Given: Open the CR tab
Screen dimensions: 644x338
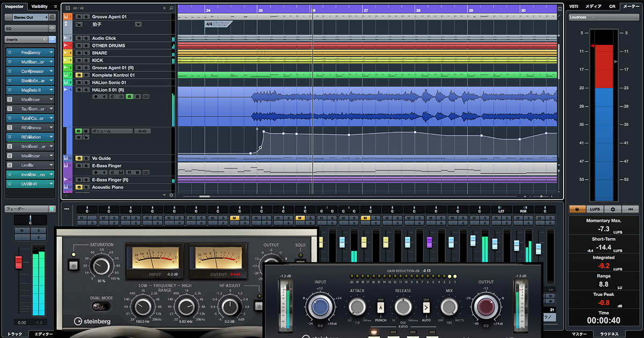Looking at the screenshot, I should click(612, 6).
